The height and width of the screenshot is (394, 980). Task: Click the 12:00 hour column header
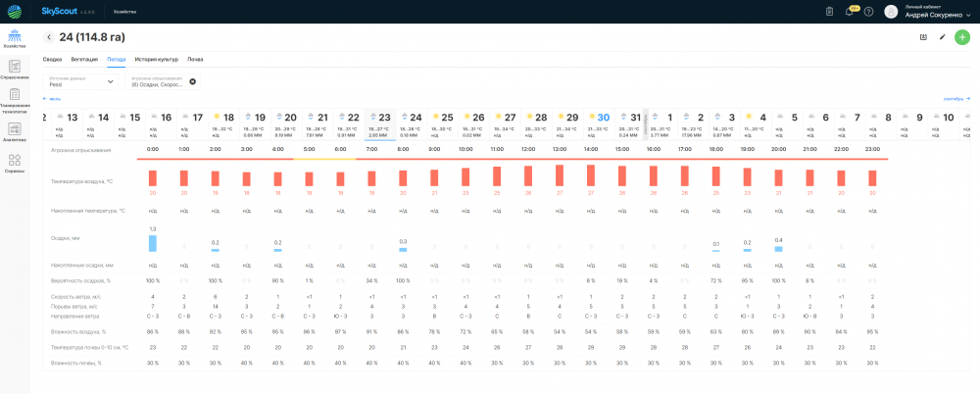pyautogui.click(x=528, y=150)
